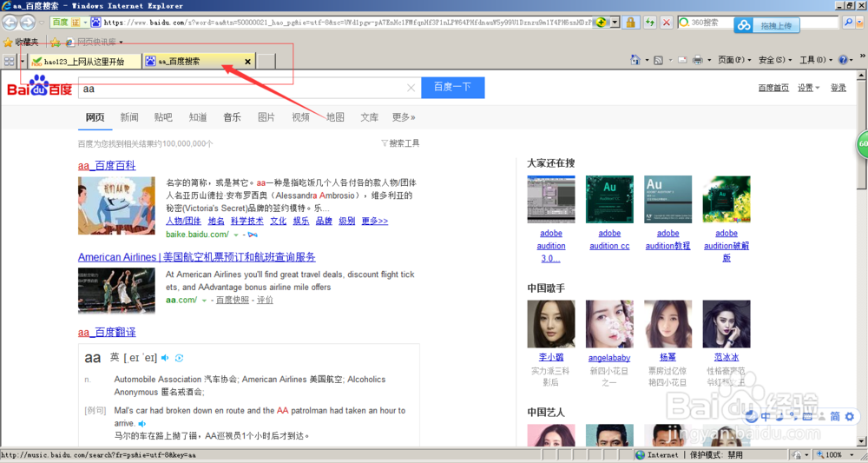
Task: Click 百度快照 cached link
Action: point(233,301)
